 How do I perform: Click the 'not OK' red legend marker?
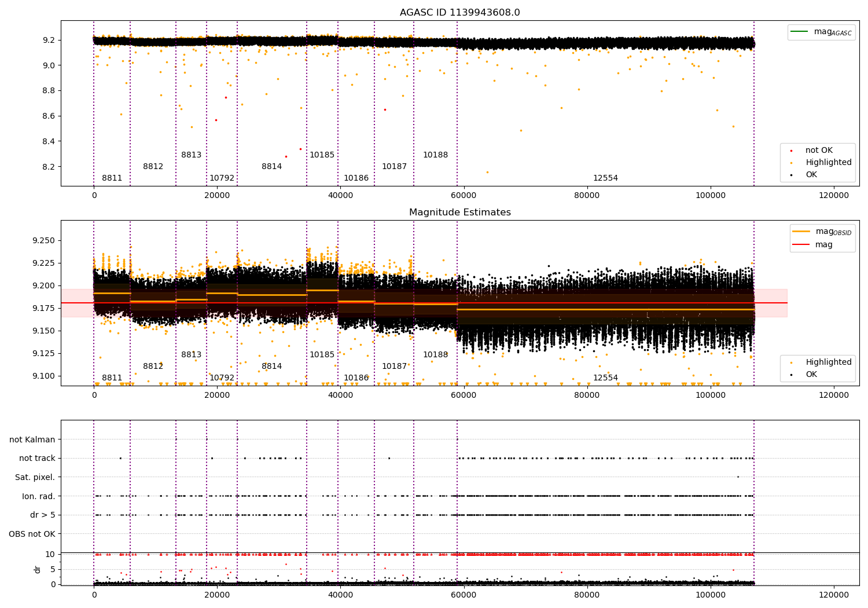(791, 151)
